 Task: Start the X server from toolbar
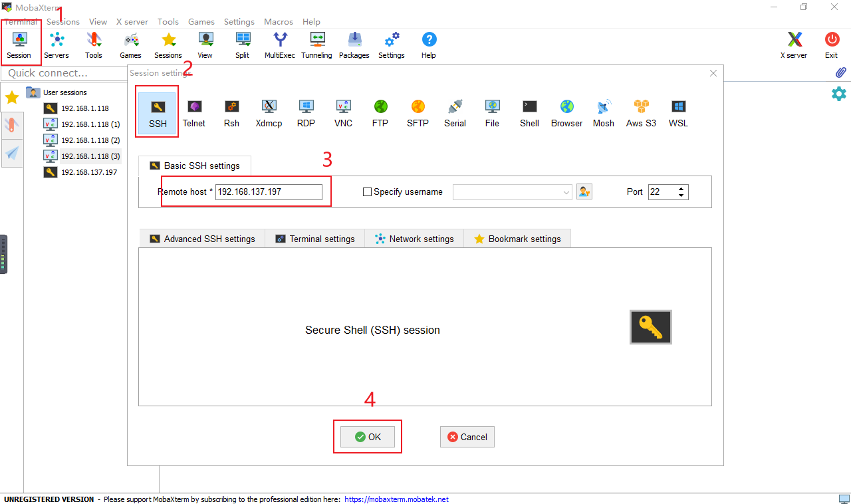(x=793, y=45)
